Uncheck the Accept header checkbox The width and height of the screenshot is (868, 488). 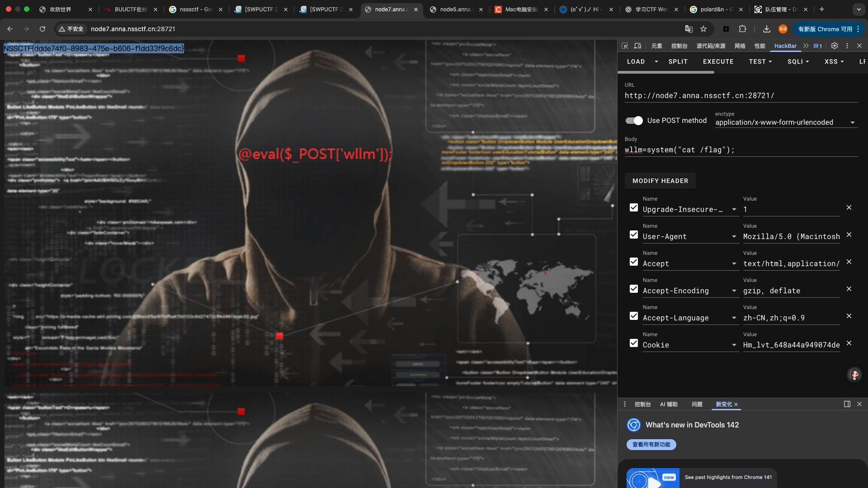[x=634, y=262]
